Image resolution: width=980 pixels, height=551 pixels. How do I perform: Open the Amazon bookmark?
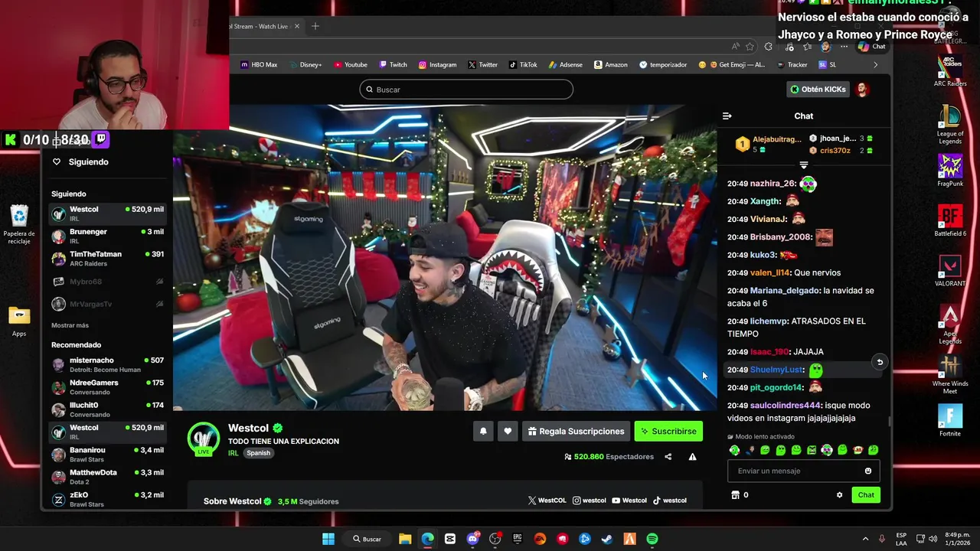click(x=610, y=65)
